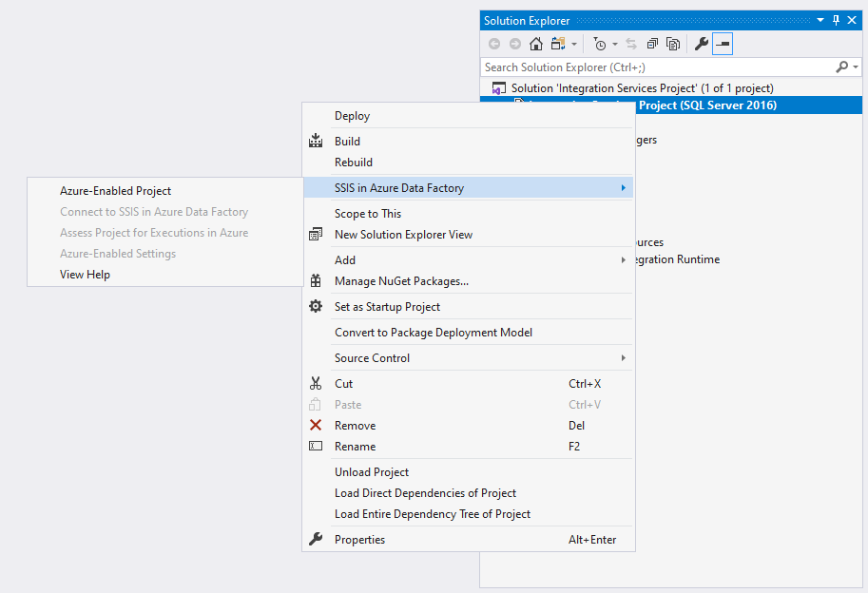Image resolution: width=868 pixels, height=593 pixels.
Task: Select New Solution Explorer View
Action: click(x=468, y=235)
